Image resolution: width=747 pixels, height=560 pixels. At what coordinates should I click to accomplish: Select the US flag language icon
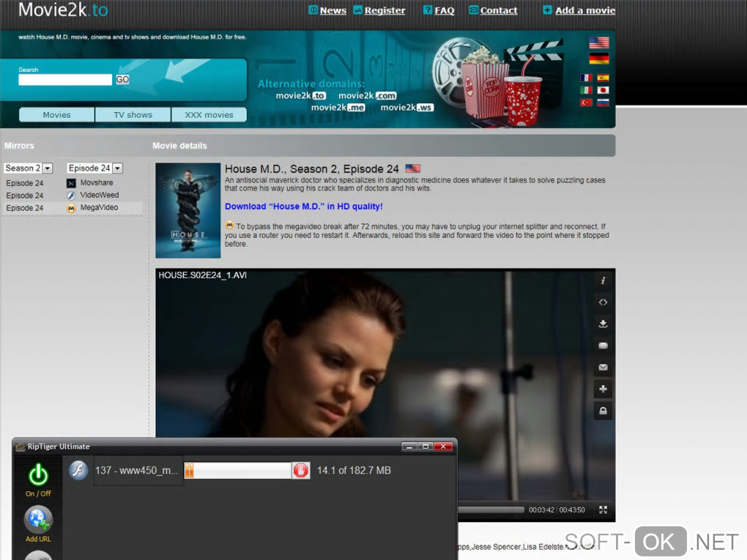pos(599,43)
